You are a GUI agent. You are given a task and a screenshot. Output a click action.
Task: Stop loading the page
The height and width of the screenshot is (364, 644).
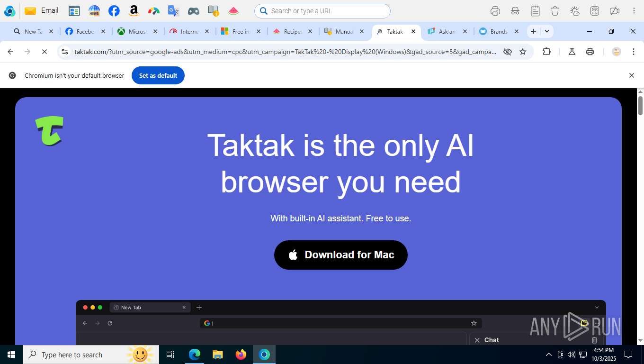point(45,52)
